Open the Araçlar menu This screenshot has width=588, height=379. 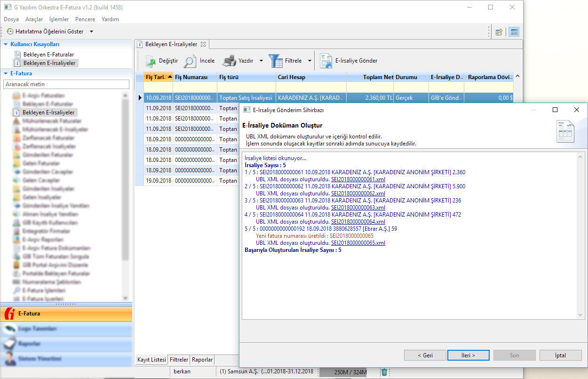coord(34,19)
